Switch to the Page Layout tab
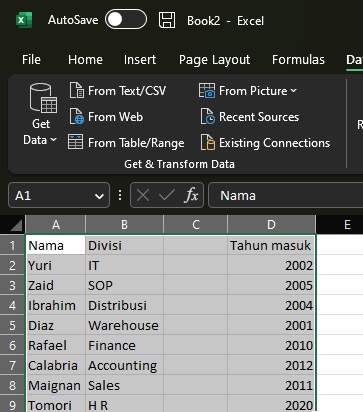The width and height of the screenshot is (363, 412). tap(214, 60)
